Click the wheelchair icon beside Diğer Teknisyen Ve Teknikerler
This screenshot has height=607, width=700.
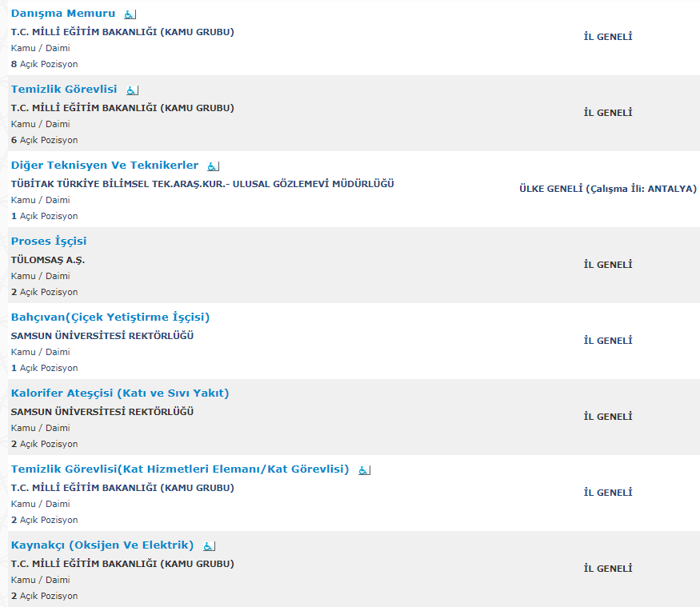[213, 166]
